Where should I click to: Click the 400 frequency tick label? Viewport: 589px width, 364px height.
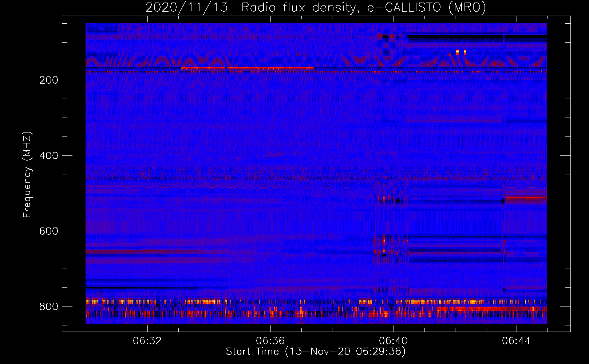pyautogui.click(x=49, y=156)
